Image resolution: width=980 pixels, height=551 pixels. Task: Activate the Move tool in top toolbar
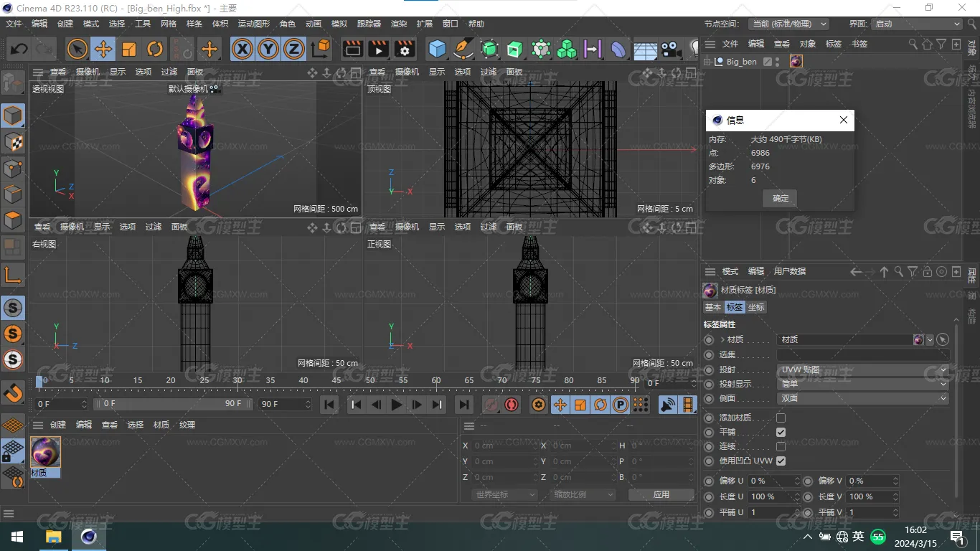(x=103, y=49)
